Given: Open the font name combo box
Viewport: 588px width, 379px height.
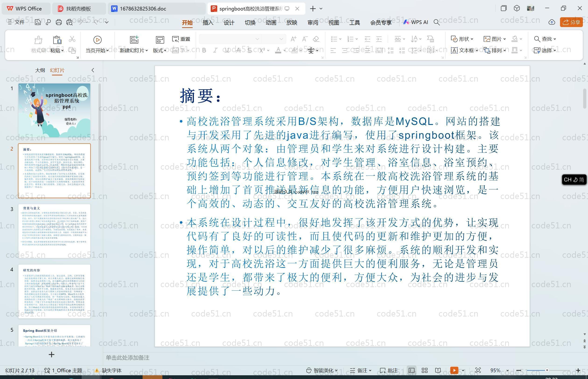Looking at the screenshot, I should click(x=230, y=39).
